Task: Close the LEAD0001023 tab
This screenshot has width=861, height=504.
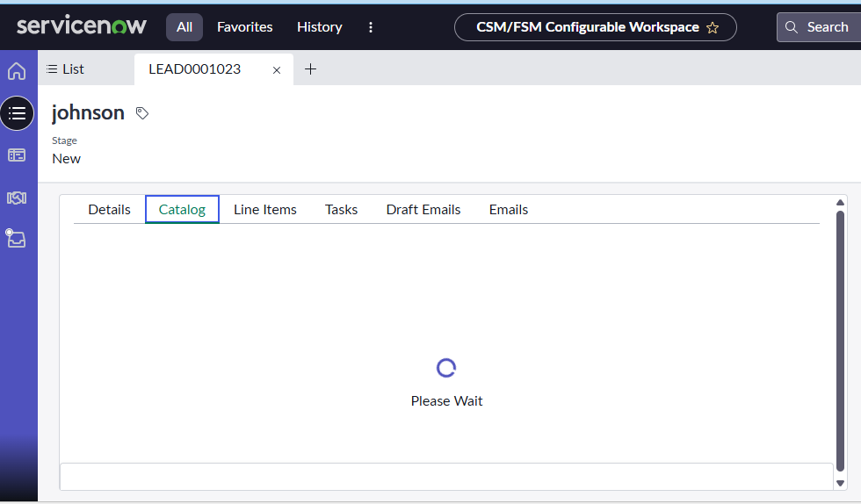Action: click(x=277, y=69)
